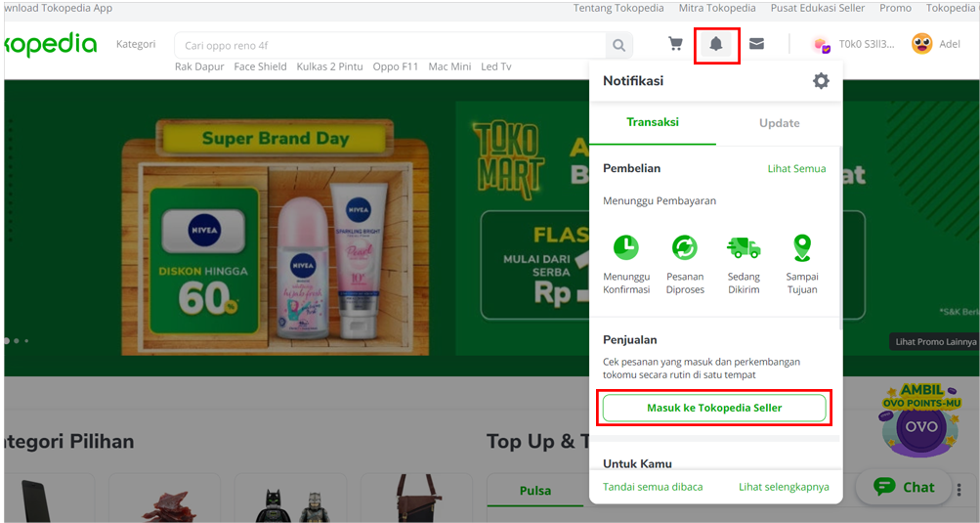The width and height of the screenshot is (980, 523).
Task: Open notification settings gear
Action: [821, 81]
